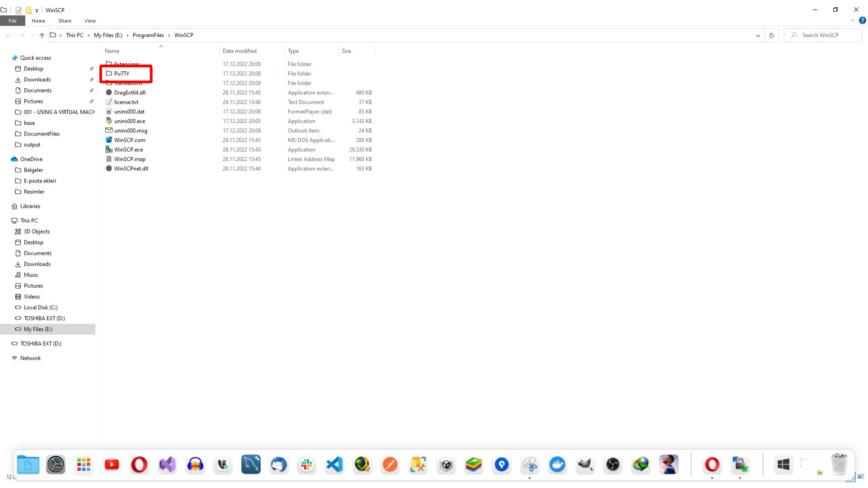Open the Finder-style folder icon in dock
868x488 pixels.
pos(28,465)
